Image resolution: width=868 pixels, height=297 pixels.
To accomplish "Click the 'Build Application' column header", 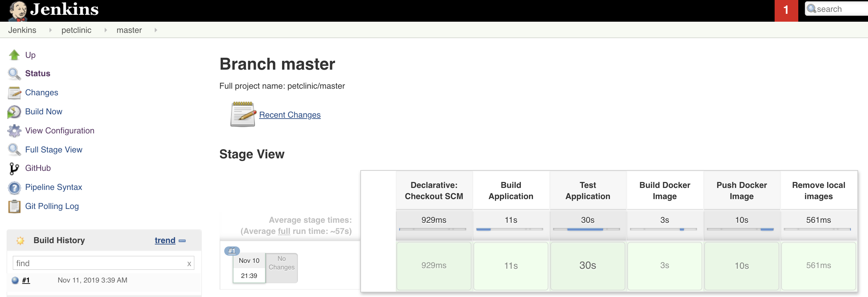I will [x=511, y=191].
